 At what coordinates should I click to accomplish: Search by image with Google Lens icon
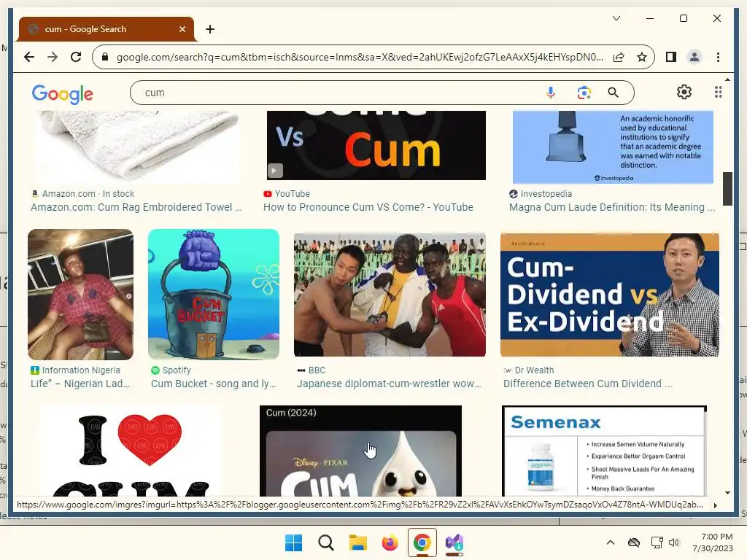584,93
